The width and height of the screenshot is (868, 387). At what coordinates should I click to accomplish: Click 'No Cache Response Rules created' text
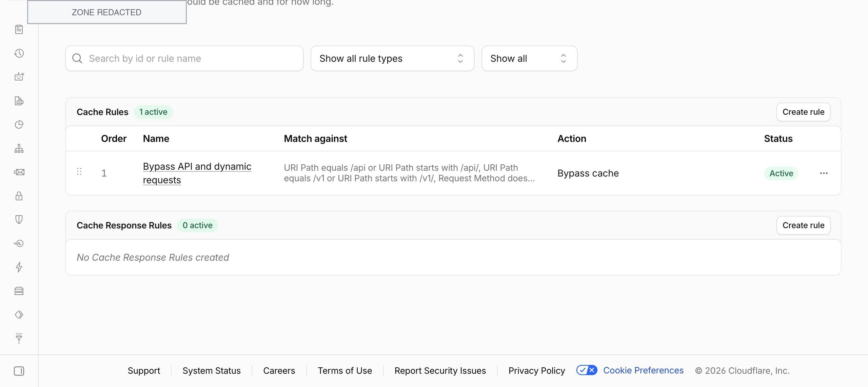153,257
